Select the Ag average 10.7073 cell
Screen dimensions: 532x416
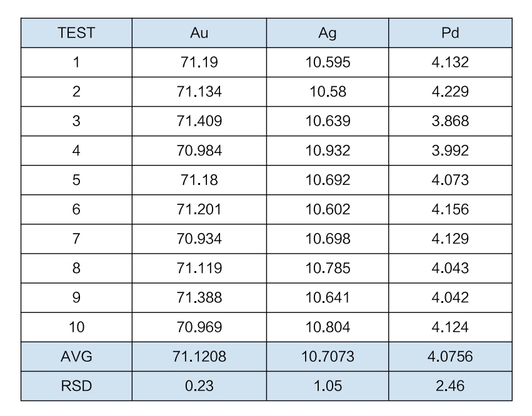click(328, 357)
